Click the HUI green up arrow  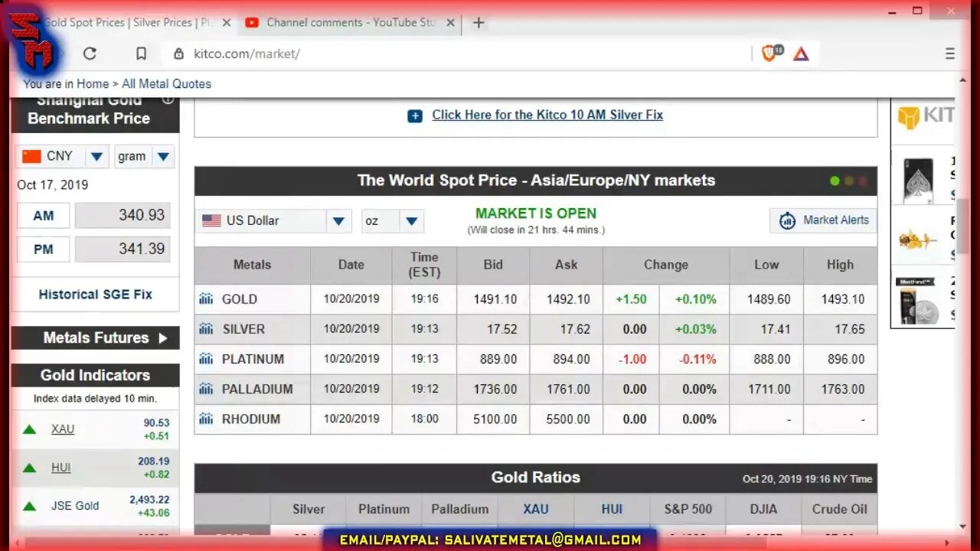click(29, 468)
